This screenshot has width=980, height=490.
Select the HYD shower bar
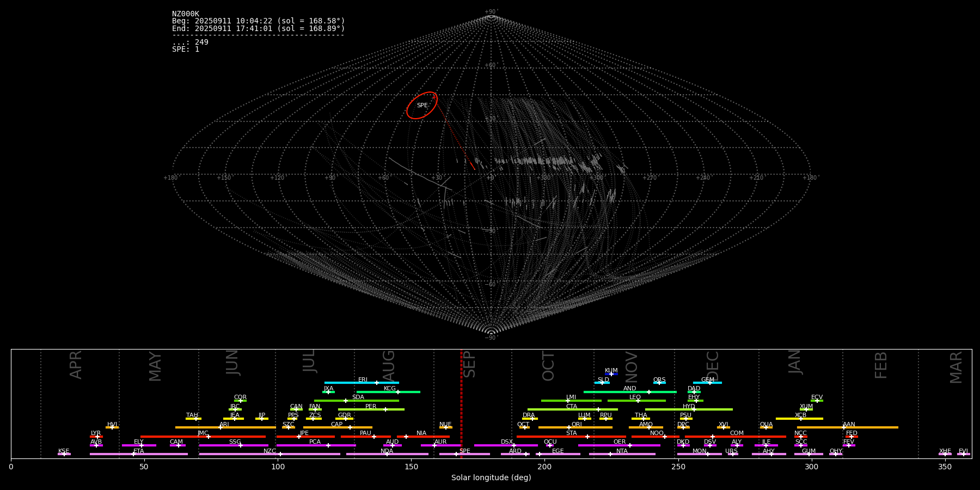pos(689,409)
